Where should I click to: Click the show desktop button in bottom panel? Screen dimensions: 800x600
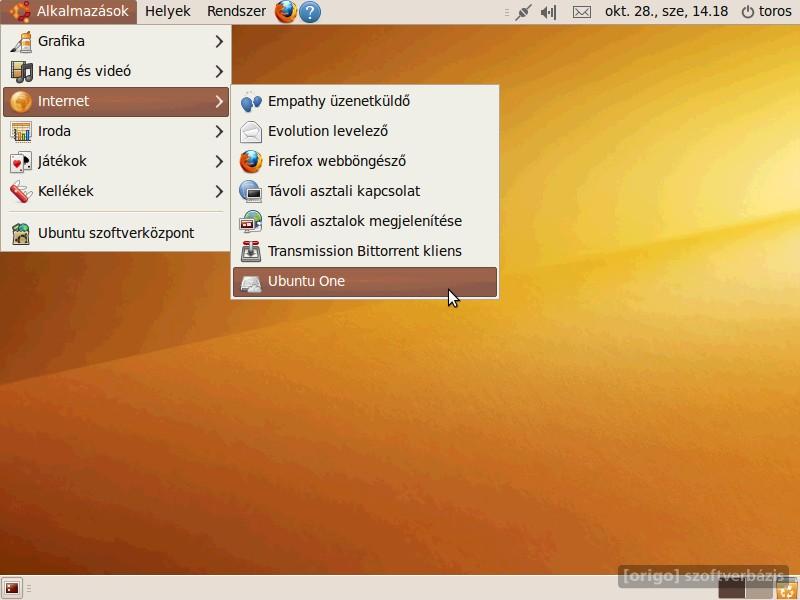12,588
